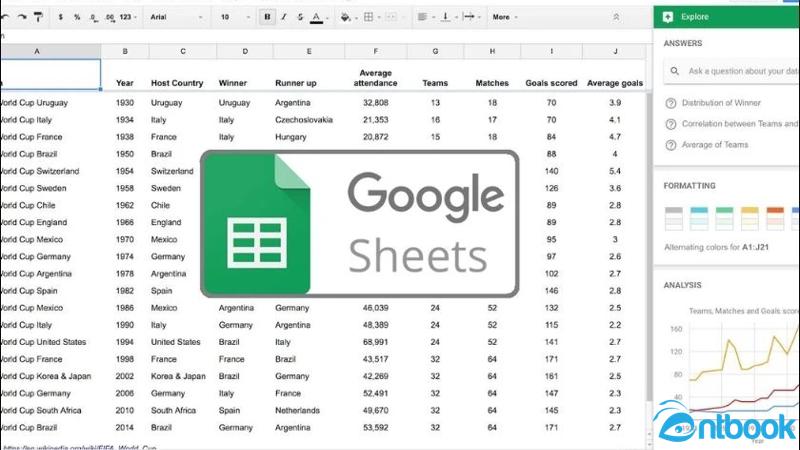Select column J header
The width and height of the screenshot is (800, 450).
pos(615,51)
